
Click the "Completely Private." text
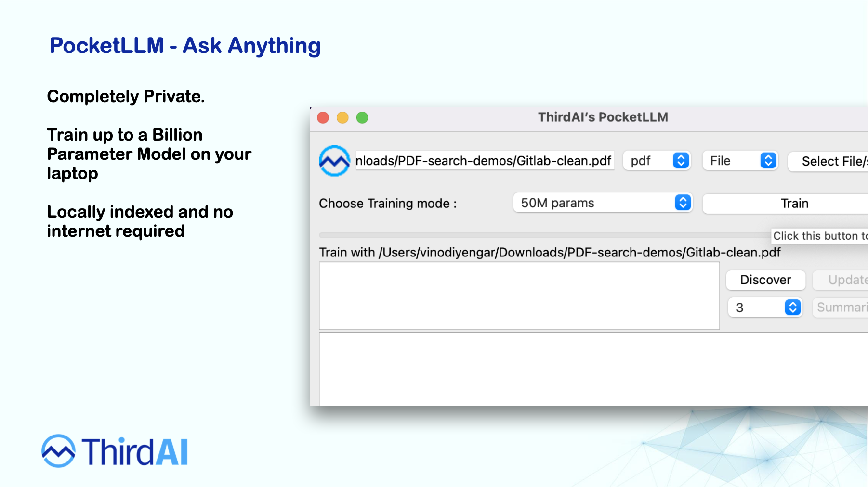[x=126, y=96]
